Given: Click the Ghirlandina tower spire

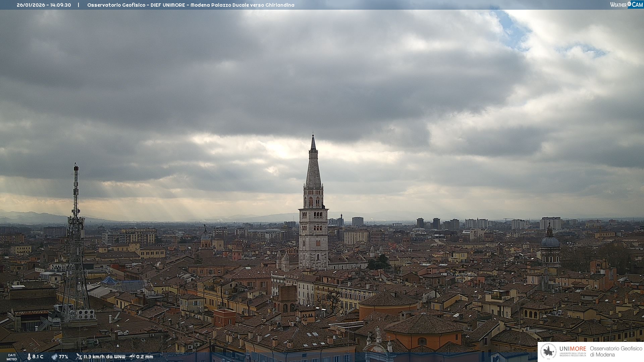Looking at the screenshot, I should click(313, 161).
